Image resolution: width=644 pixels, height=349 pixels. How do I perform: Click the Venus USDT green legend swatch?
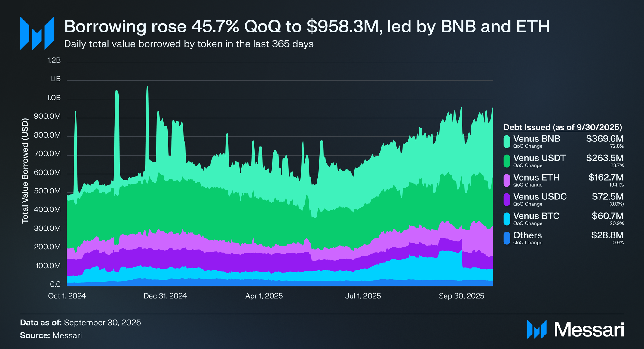pyautogui.click(x=507, y=161)
